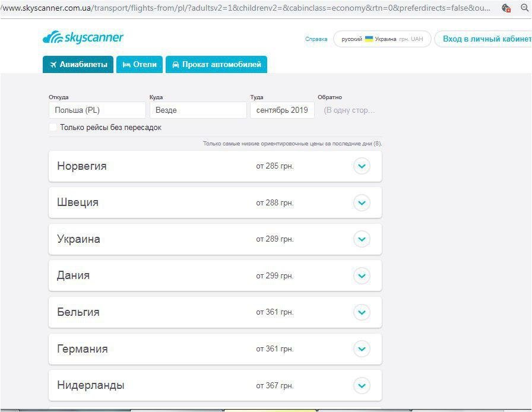Open the language and currency selector
Image resolution: width=532 pixels, height=412 pixels.
point(382,39)
